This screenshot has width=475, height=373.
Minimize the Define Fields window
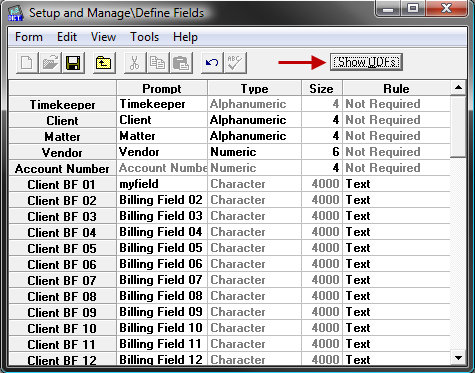(x=388, y=8)
